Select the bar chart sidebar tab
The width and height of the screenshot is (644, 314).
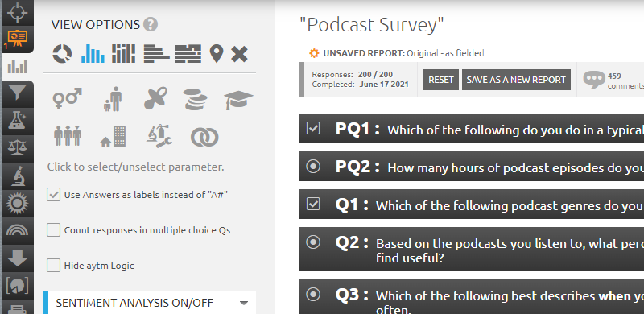tap(17, 66)
